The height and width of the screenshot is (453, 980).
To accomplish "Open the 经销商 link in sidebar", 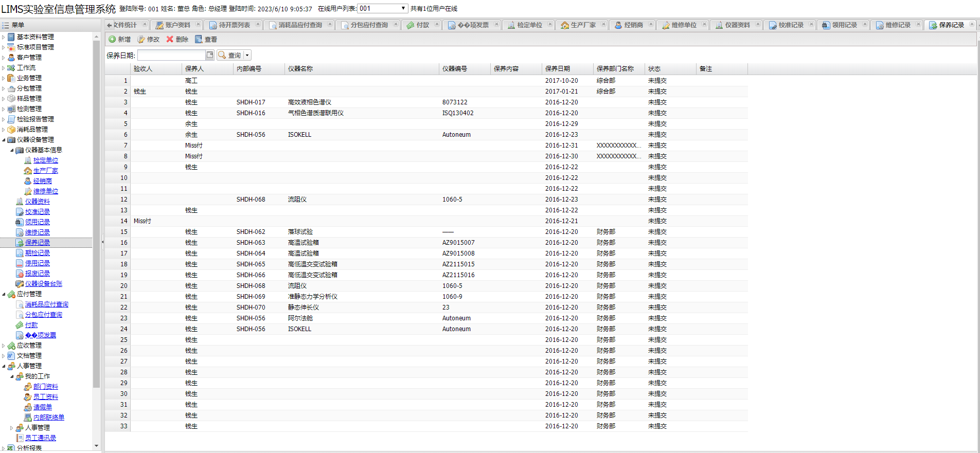I will point(43,181).
